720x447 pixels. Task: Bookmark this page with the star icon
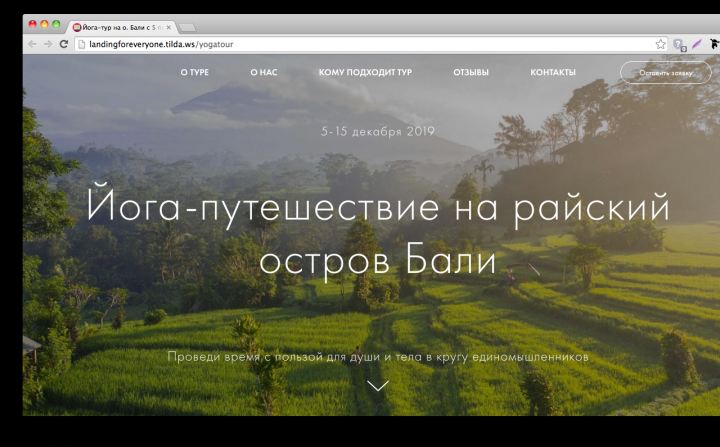click(660, 44)
